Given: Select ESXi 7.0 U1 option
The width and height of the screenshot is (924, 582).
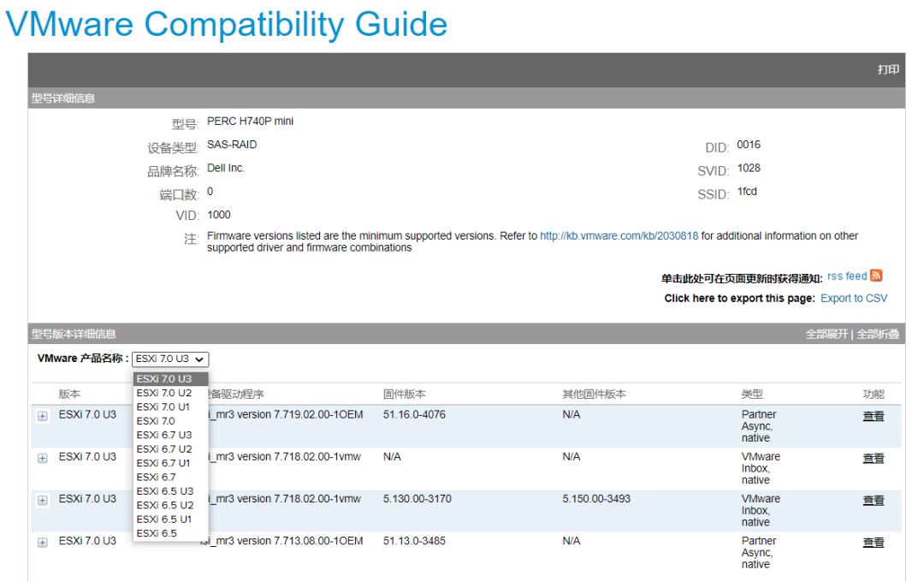Looking at the screenshot, I should (171, 407).
